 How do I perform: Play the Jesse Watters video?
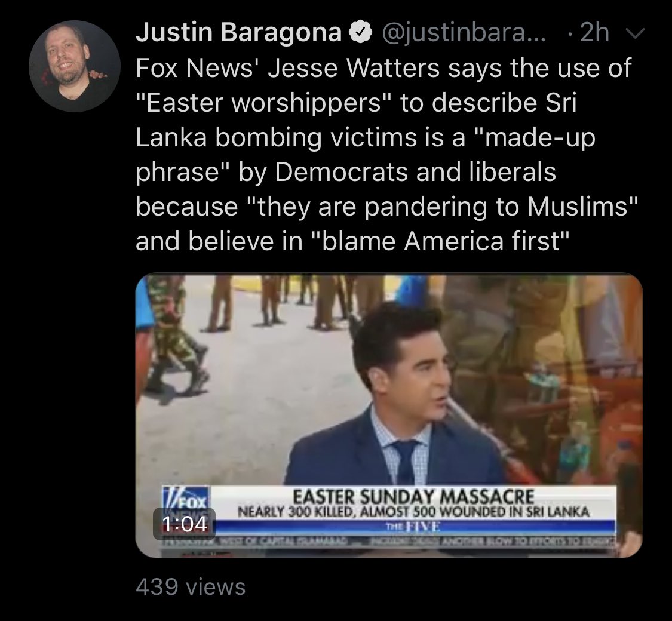(x=389, y=416)
